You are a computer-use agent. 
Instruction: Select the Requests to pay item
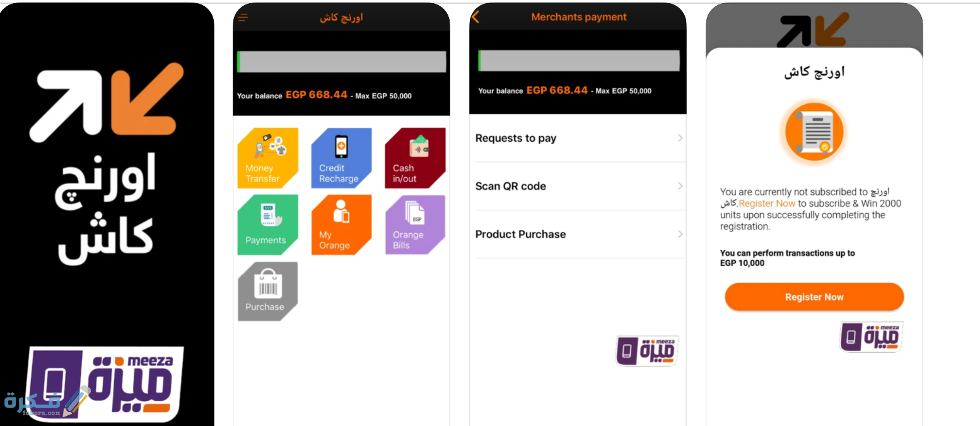coord(578,138)
